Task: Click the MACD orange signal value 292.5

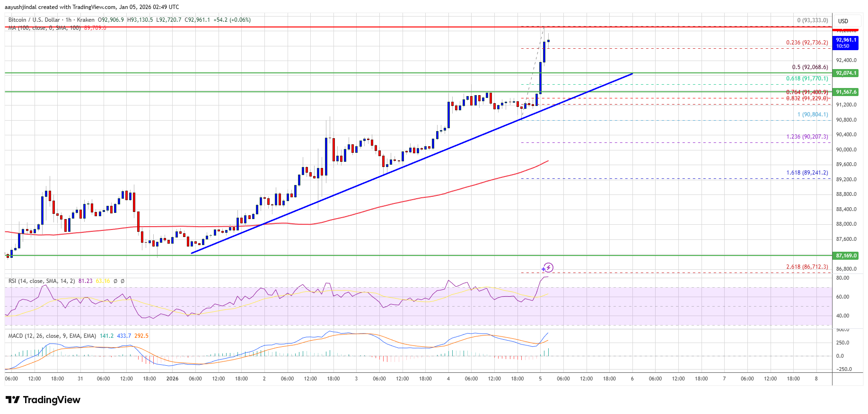Action: 141,336
